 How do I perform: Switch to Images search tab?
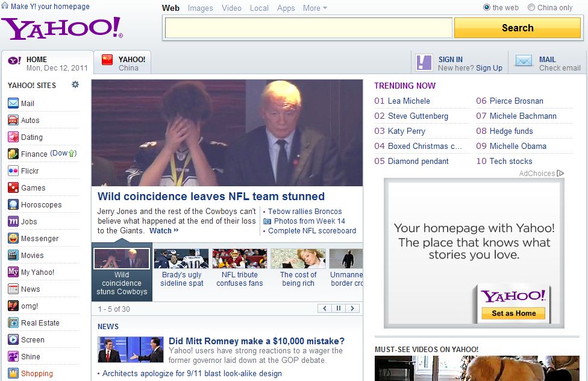tap(200, 8)
